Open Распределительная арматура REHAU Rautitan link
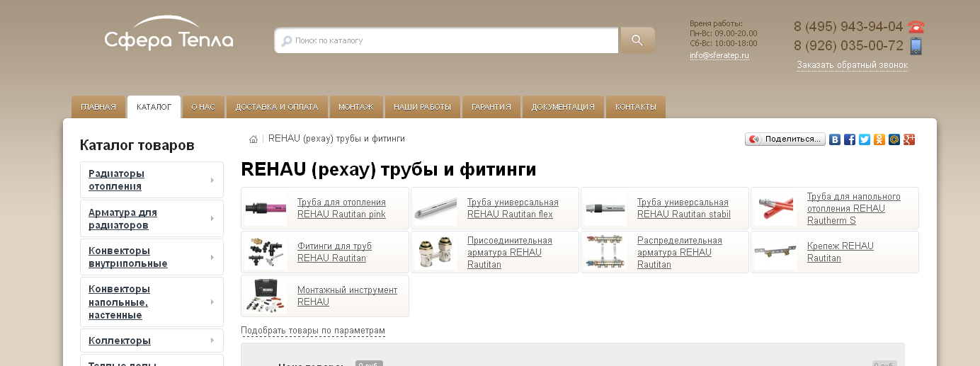 [x=680, y=252]
